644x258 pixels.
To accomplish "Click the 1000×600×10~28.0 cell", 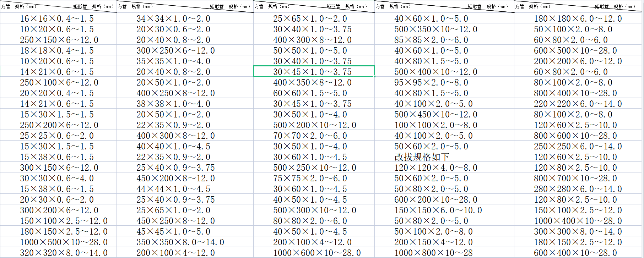I will 317,253.
